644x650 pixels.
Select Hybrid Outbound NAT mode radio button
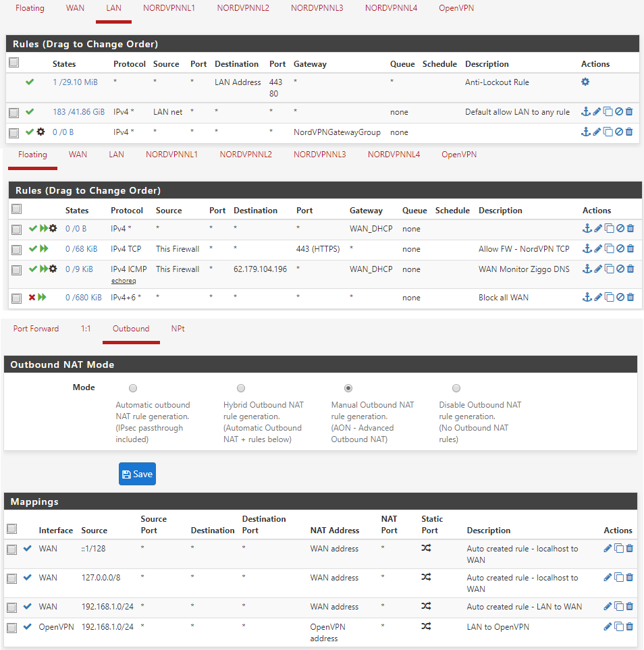[241, 388]
